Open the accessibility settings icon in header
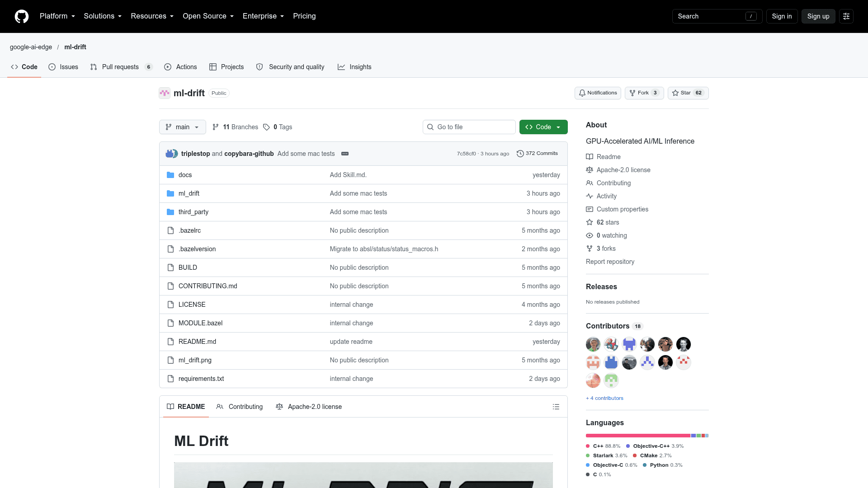Screen dimensions: 868x488 coord(846,16)
